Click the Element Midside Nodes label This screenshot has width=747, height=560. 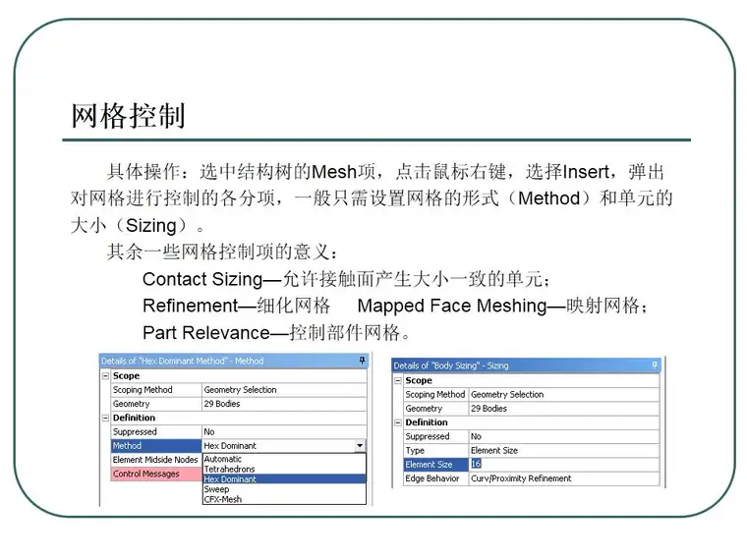155,460
